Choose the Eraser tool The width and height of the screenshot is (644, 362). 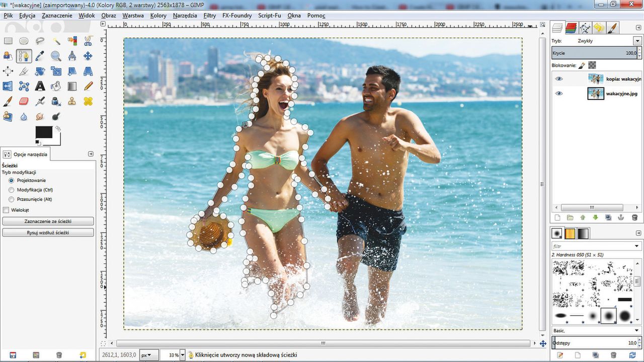24,101
